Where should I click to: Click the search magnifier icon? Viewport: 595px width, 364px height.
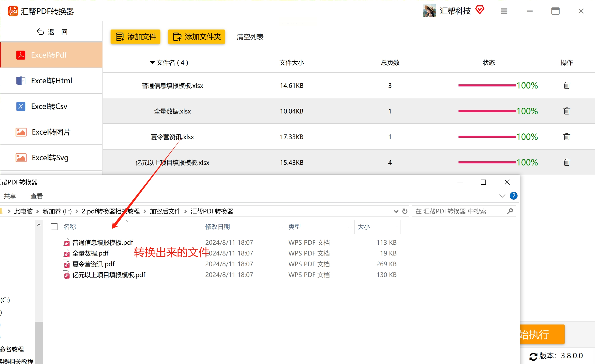coord(510,211)
